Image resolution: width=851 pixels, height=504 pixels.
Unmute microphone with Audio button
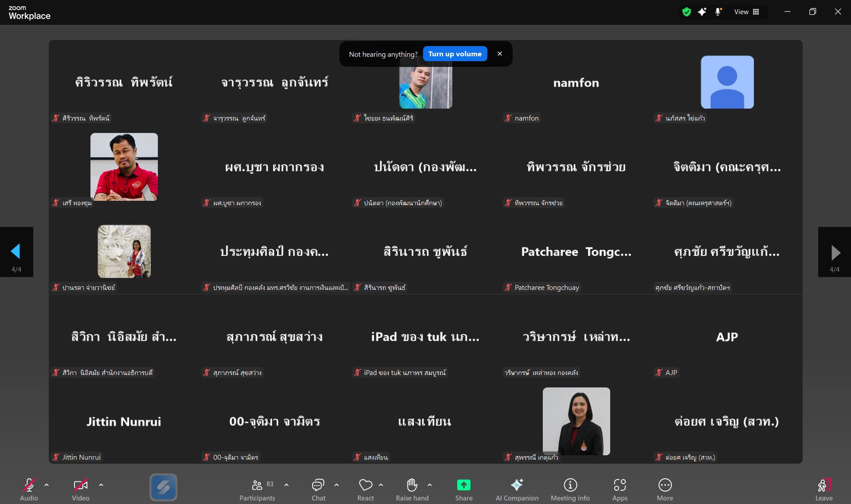tap(29, 489)
